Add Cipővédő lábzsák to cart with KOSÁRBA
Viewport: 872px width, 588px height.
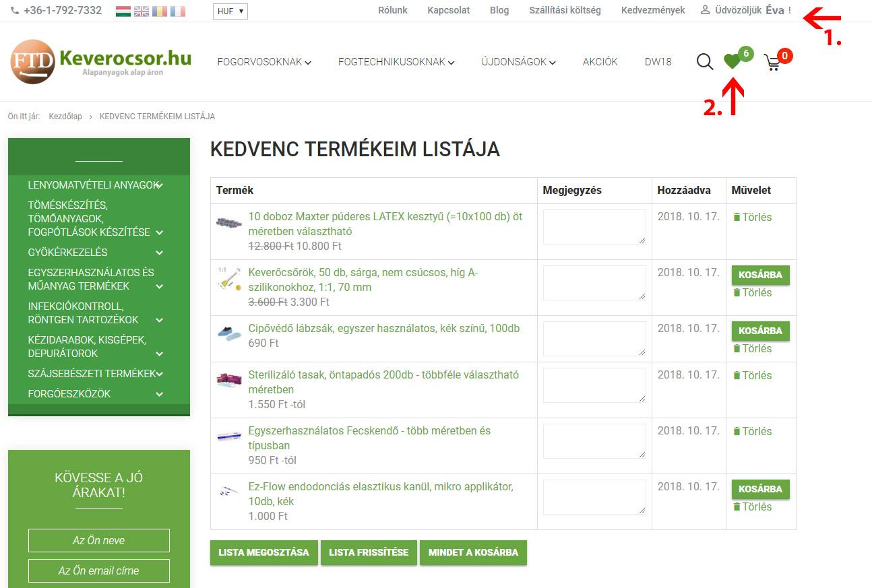[x=760, y=331]
